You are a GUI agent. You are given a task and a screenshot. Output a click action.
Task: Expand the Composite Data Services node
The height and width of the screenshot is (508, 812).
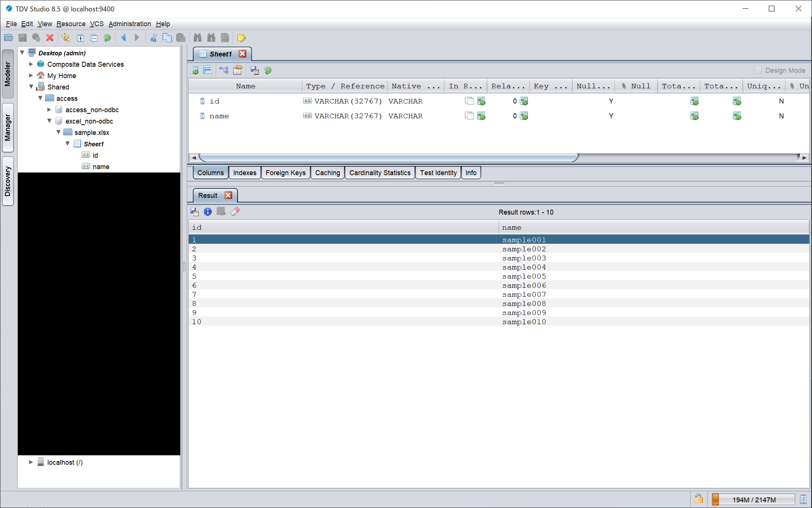pos(31,64)
